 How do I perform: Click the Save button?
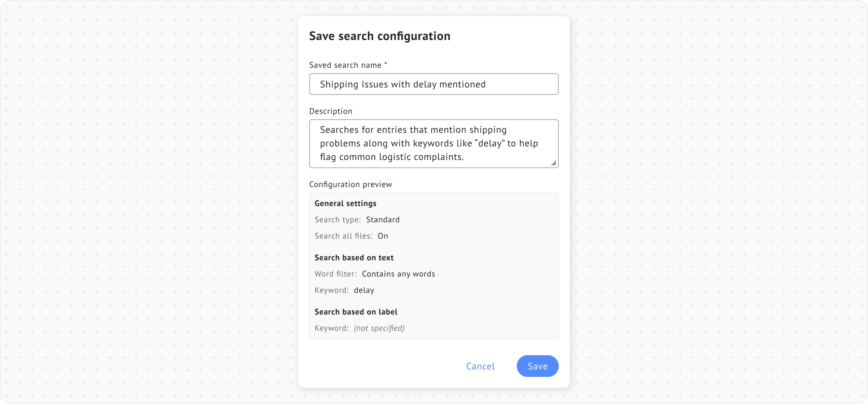(x=537, y=366)
